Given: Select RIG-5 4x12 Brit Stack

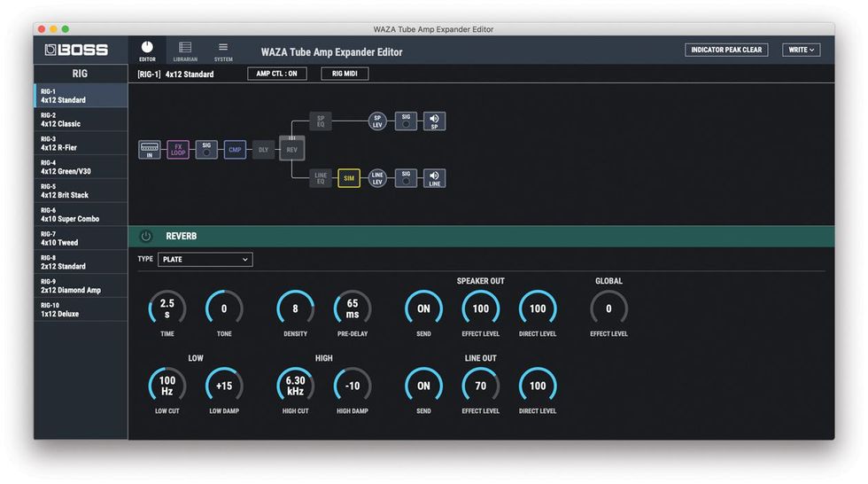Looking at the screenshot, I should click(x=81, y=191).
